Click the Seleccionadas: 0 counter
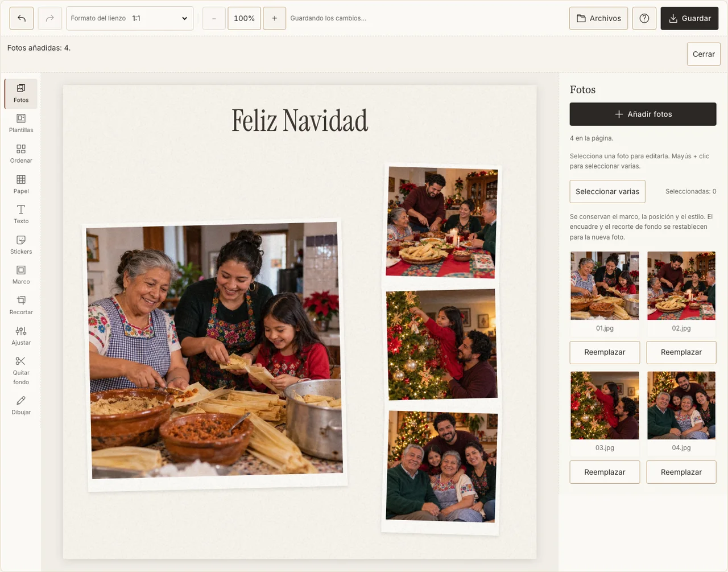The height and width of the screenshot is (572, 728). tap(690, 191)
